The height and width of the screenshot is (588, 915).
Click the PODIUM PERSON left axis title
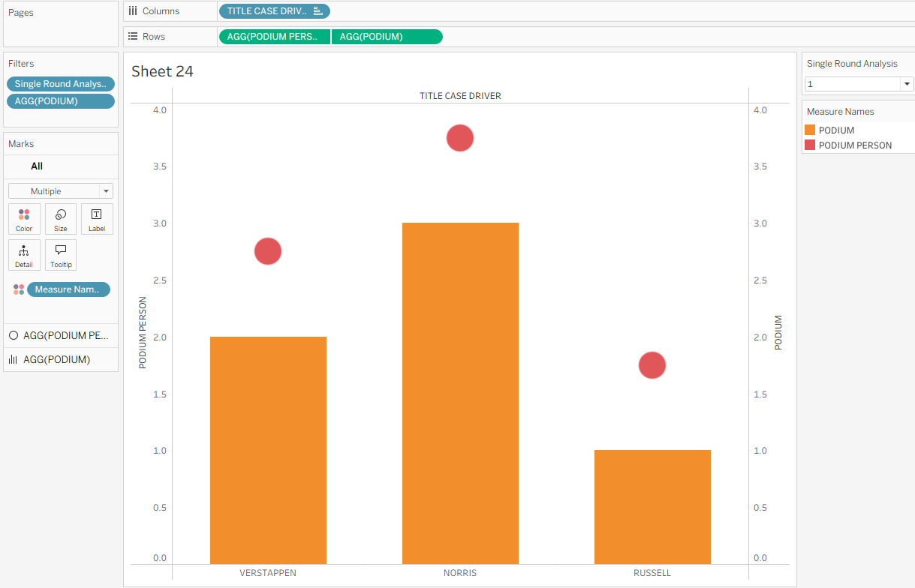[142, 333]
